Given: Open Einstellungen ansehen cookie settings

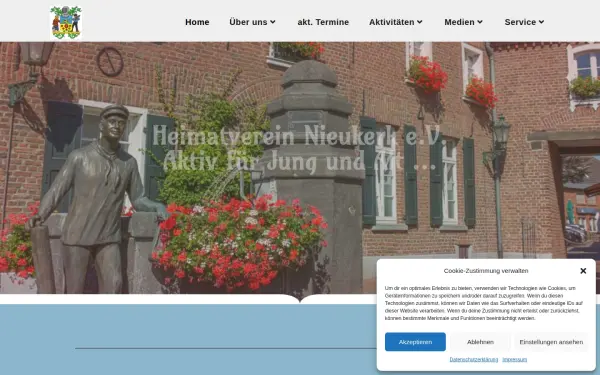Looking at the screenshot, I should (x=551, y=342).
